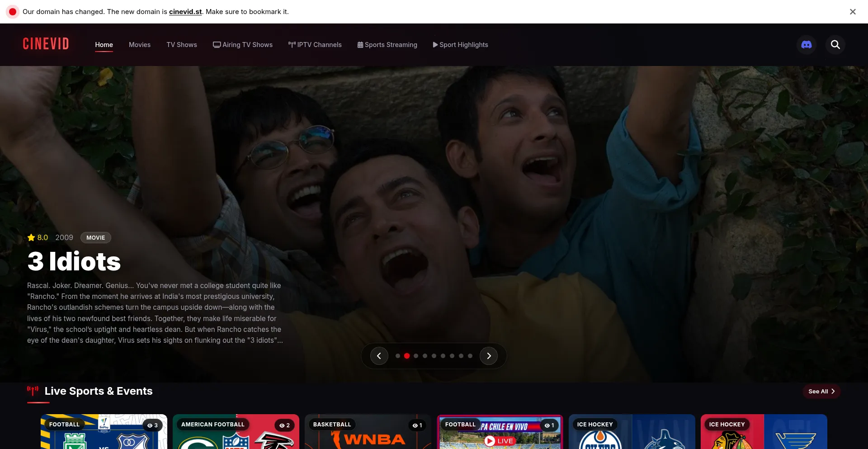Open the Football match card with 3 viewers
This screenshot has height=449, width=868.
[104, 432]
